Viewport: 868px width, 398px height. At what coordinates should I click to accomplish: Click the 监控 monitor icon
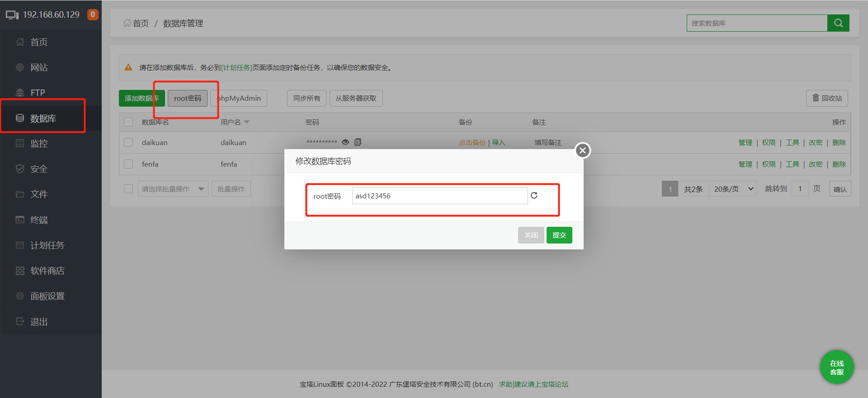coord(20,143)
